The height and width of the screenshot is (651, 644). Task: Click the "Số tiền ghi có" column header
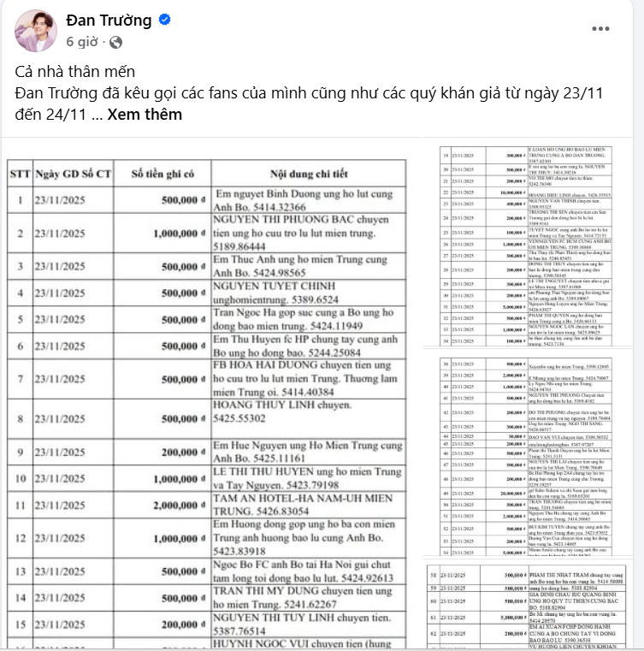162,174
